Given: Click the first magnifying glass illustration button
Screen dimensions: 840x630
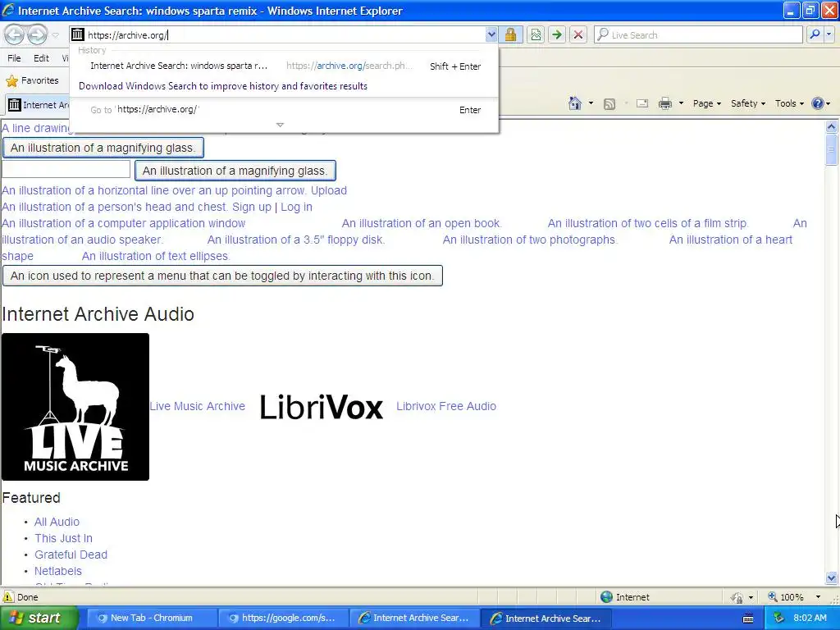Looking at the screenshot, I should pyautogui.click(x=103, y=148).
